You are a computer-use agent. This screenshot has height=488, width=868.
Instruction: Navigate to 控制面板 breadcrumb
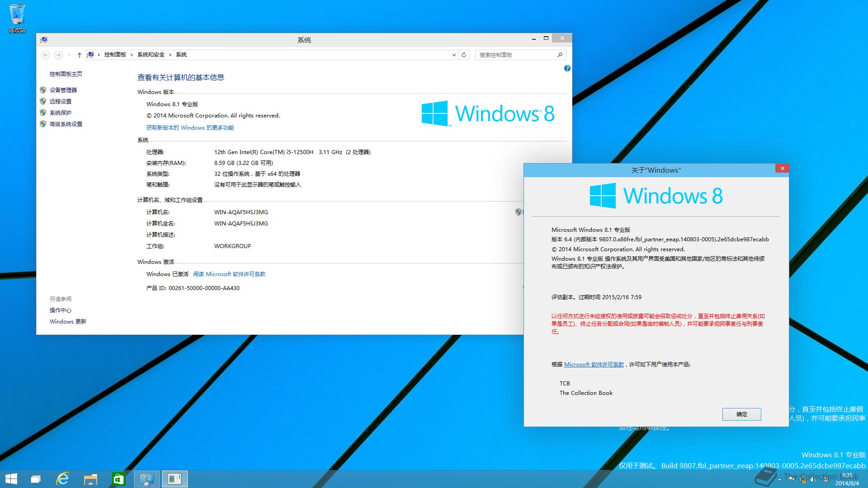[x=115, y=55]
